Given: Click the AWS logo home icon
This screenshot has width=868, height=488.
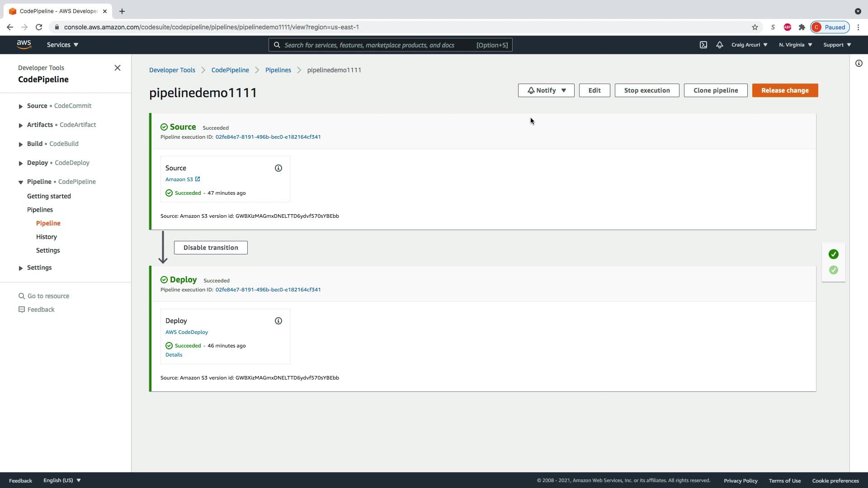Looking at the screenshot, I should 24,44.
